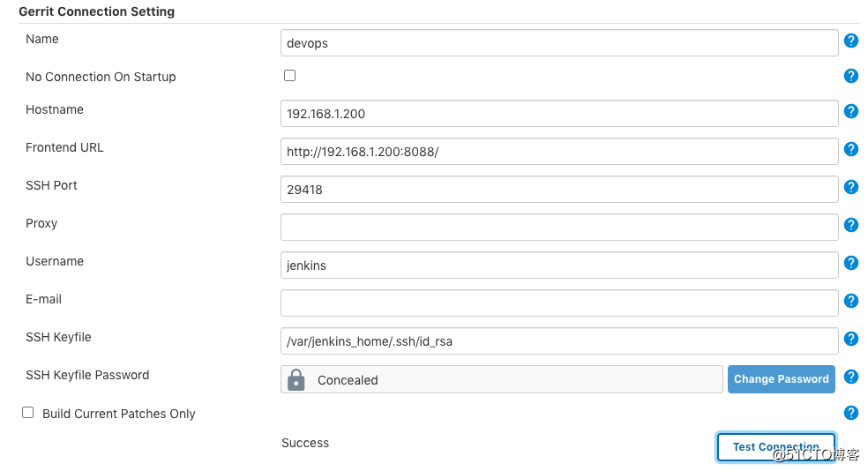Click into the Hostname input field
Image resolution: width=868 pixels, height=471 pixels.
pos(559,114)
